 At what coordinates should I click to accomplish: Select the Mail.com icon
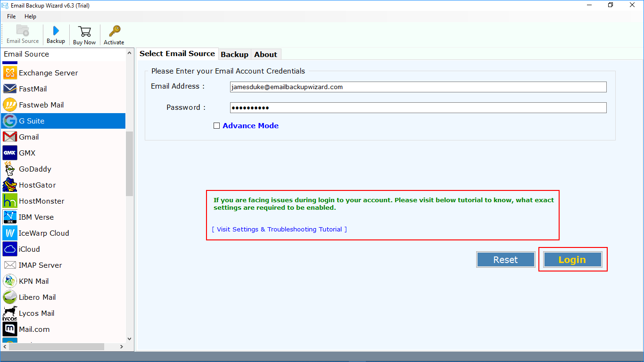click(x=10, y=329)
